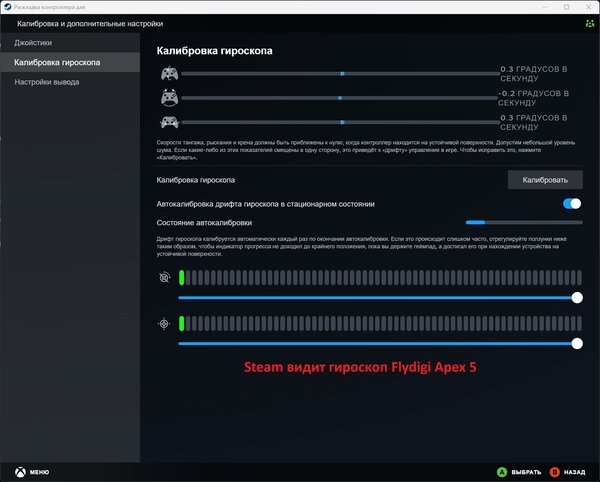Click the Xbox МЕНЮ button icon
Image resolution: width=600 pixels, height=482 pixels.
tap(20, 472)
